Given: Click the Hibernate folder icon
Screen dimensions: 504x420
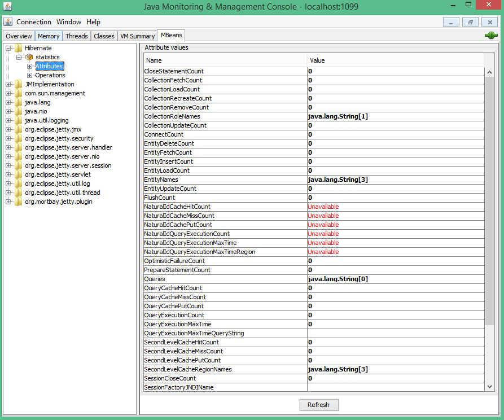Looking at the screenshot, I should (x=18, y=48).
